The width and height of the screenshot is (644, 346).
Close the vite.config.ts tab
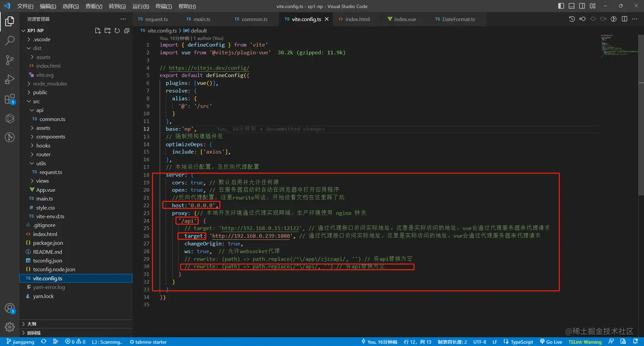327,19
